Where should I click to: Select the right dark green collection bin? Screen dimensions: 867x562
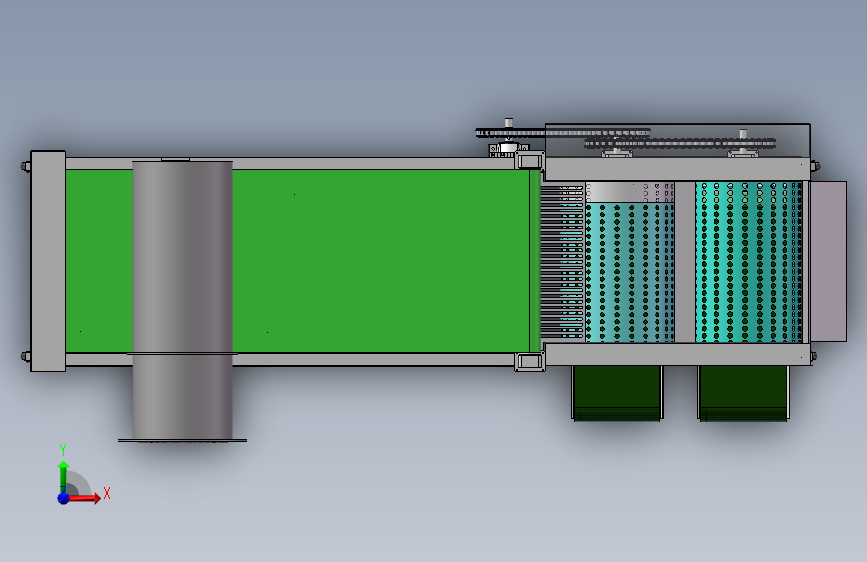(743, 393)
